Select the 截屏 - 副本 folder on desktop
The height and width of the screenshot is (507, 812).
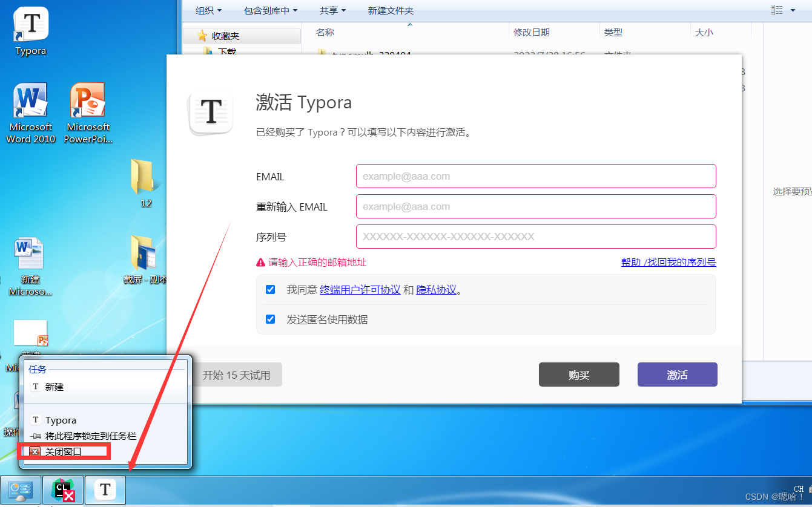pyautogui.click(x=145, y=260)
